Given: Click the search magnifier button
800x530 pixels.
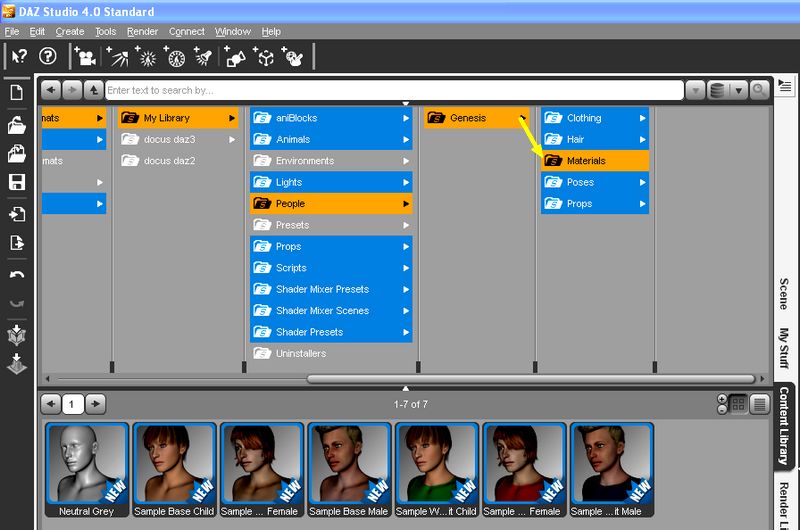Looking at the screenshot, I should pos(759,90).
